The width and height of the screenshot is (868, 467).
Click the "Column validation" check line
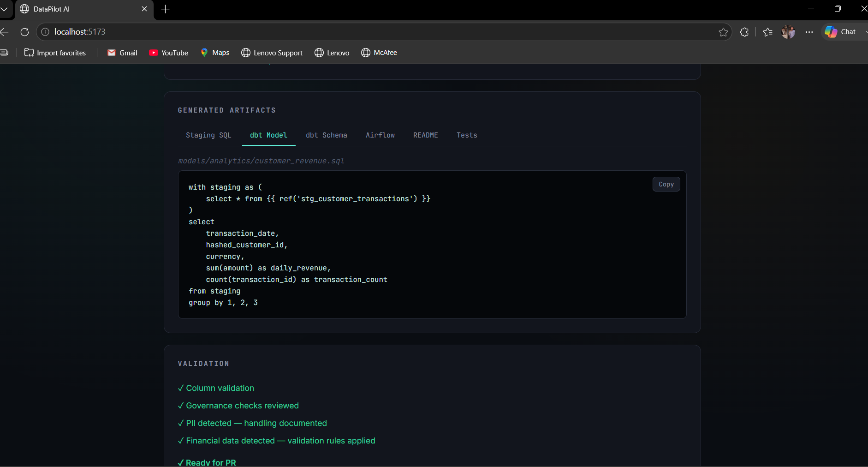tap(216, 388)
